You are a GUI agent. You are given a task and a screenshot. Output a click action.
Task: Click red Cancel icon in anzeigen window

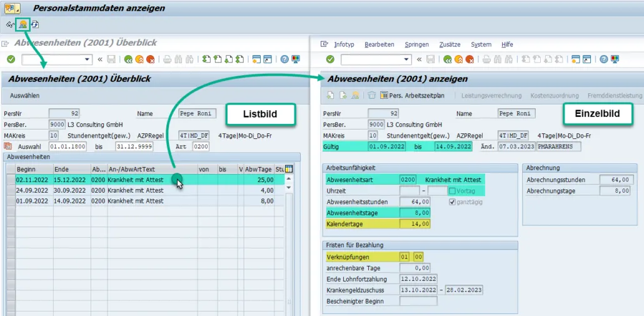point(470,59)
